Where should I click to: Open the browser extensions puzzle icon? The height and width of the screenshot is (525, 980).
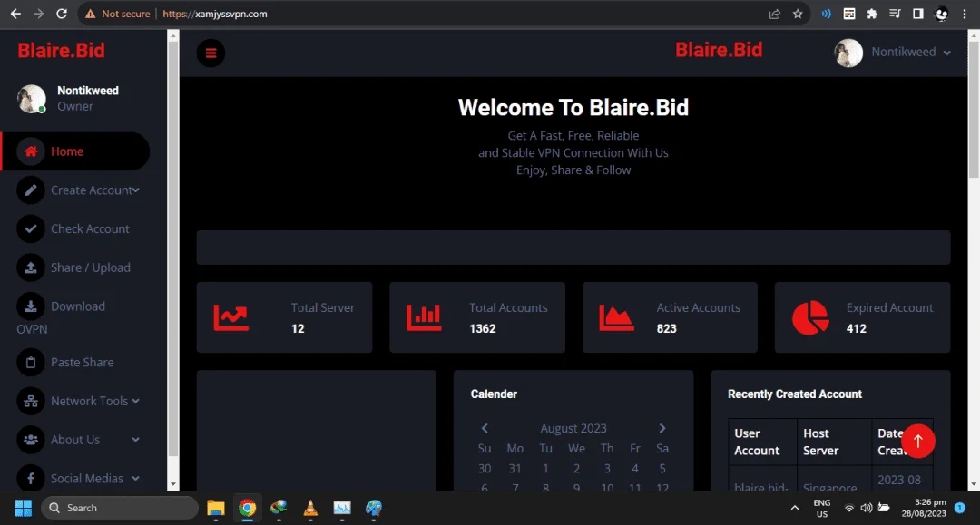pyautogui.click(x=872, y=14)
